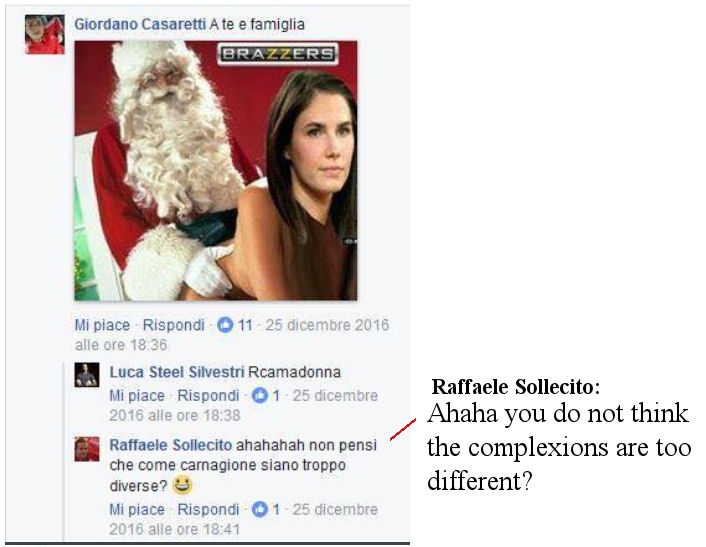Click Mi piace under the Santa image
Image resolution: width=706 pixels, height=547 pixels.
[x=102, y=325]
